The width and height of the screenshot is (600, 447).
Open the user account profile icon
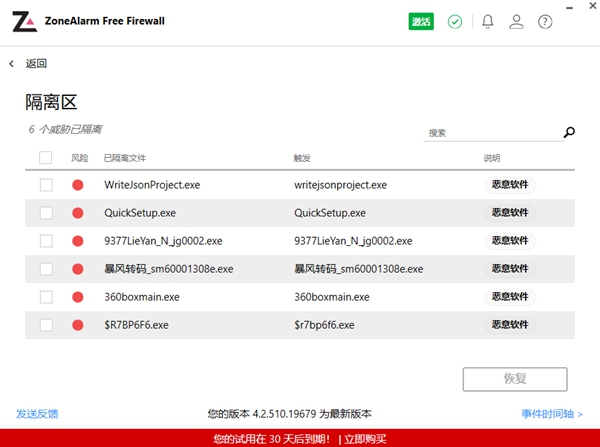(516, 21)
